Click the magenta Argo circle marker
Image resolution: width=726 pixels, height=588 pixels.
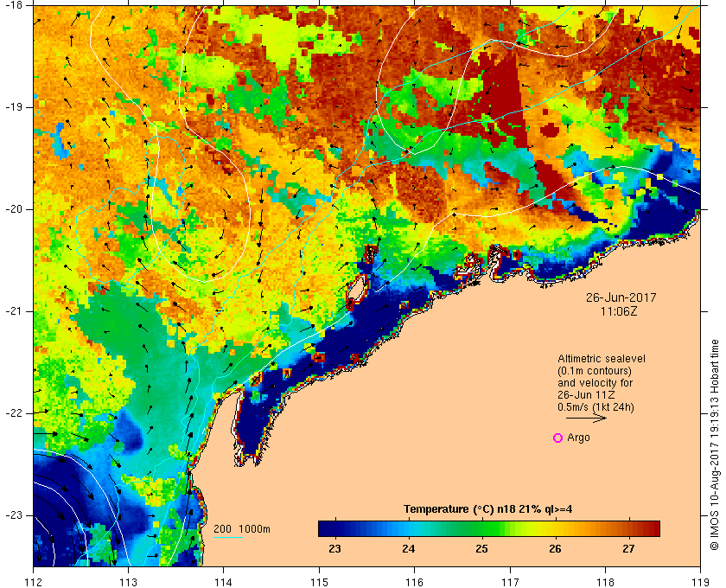558,438
